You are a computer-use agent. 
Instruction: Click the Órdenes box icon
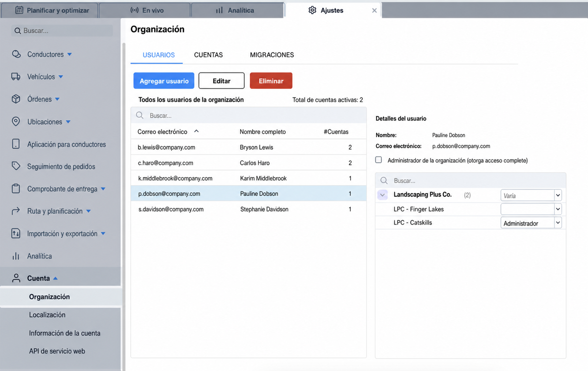pos(16,99)
